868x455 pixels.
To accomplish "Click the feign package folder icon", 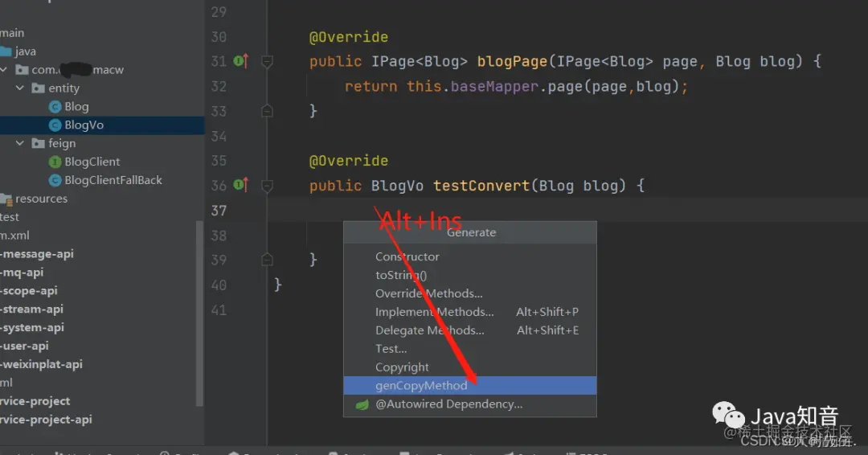I will 39,143.
